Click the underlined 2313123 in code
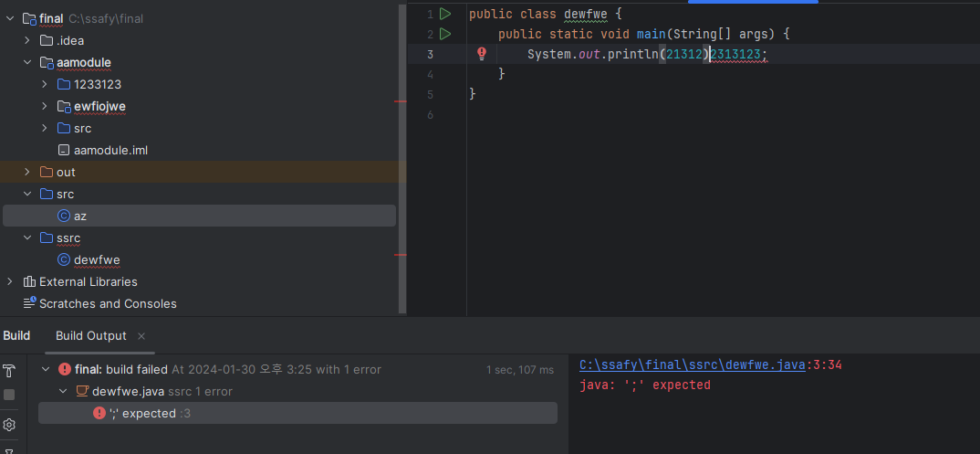Image resolution: width=980 pixels, height=454 pixels. 735,55
